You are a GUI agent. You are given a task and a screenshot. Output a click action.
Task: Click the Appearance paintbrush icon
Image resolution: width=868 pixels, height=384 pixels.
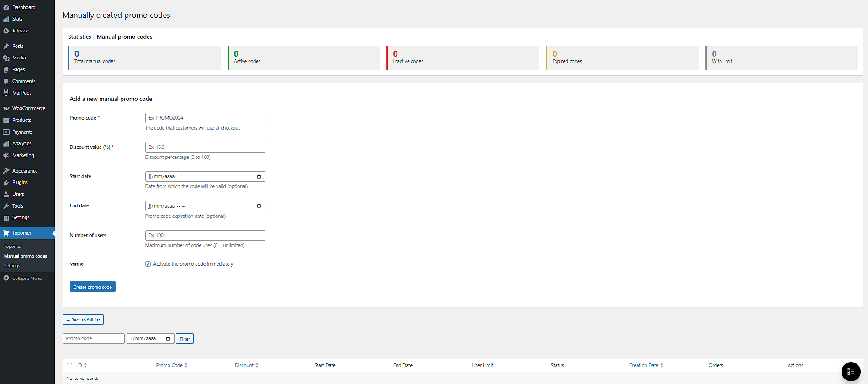tap(6, 171)
